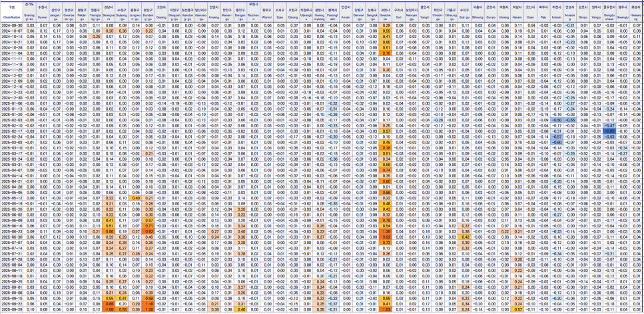Image resolution: width=644 pixels, height=314 pixels.
Task: Click Hanam value 0.57 on 2025-09-29
Action: pos(517,309)
